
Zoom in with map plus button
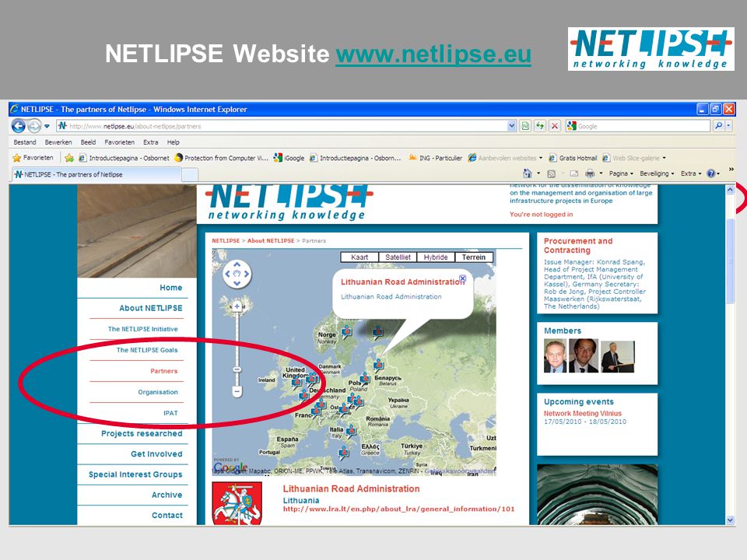[237, 306]
